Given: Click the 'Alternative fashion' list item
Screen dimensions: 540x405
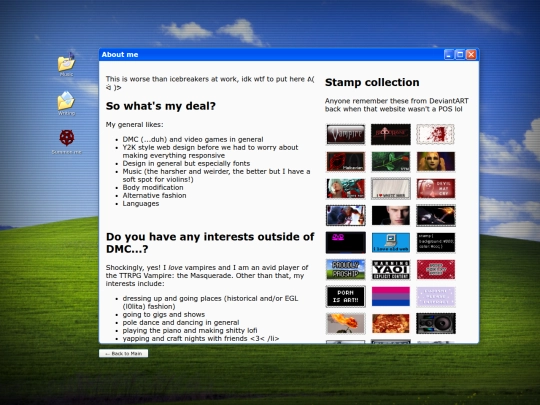Looking at the screenshot, I should coord(154,195).
